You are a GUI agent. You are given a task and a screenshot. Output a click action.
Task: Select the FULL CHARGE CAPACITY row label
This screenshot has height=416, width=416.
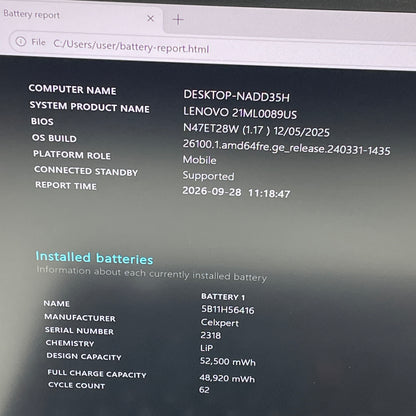(97, 374)
